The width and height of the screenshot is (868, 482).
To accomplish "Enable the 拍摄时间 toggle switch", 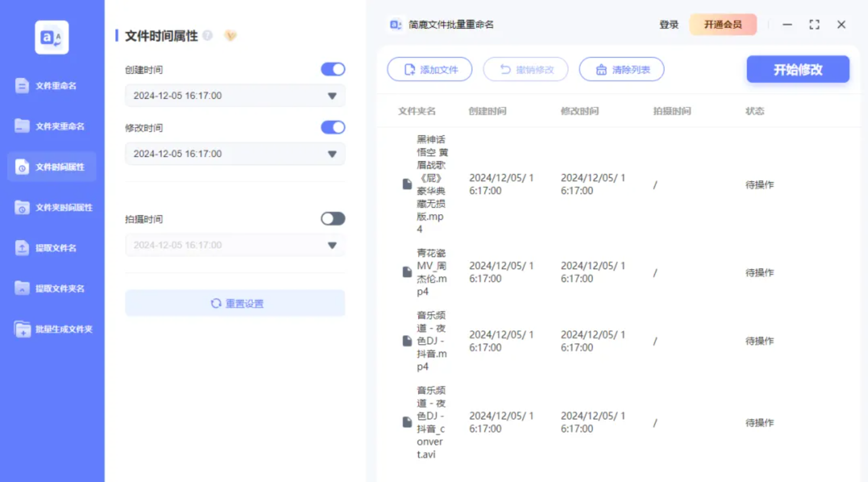I will 333,219.
